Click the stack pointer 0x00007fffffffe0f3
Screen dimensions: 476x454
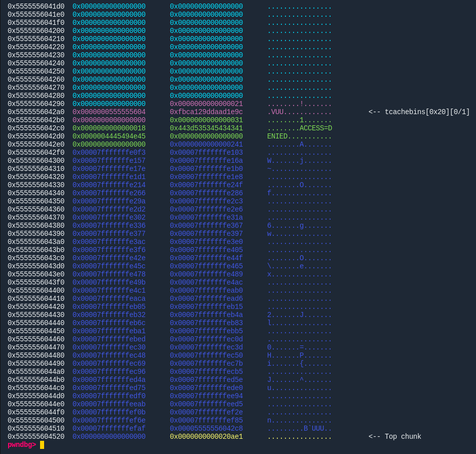tap(109, 153)
